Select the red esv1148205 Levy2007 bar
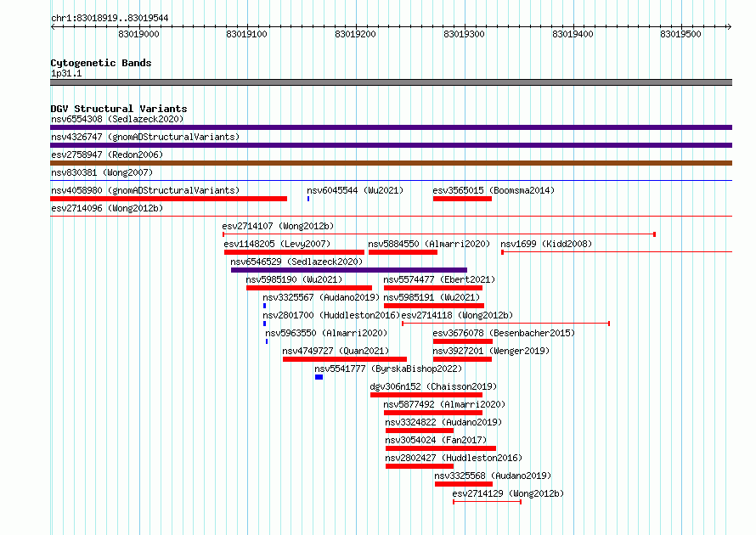The image size is (756, 535). click(x=294, y=252)
